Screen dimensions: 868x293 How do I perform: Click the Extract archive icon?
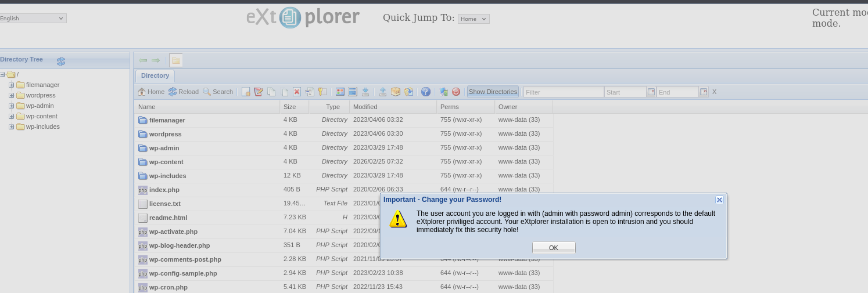tap(408, 92)
